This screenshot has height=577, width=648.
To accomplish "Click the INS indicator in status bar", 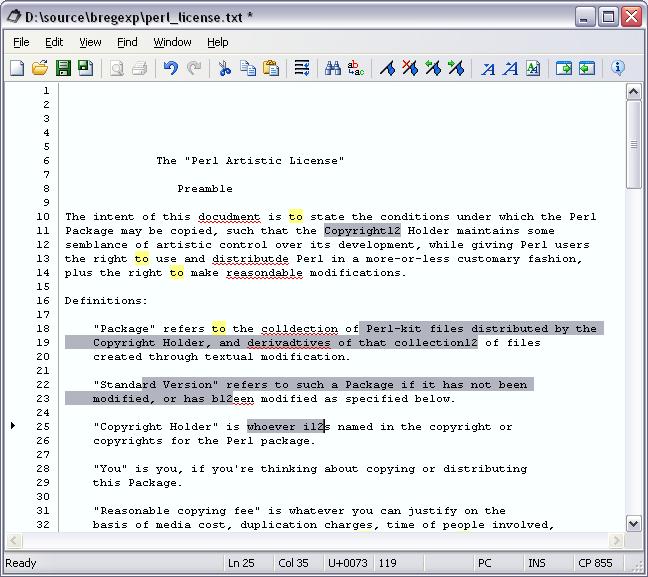I will (536, 563).
